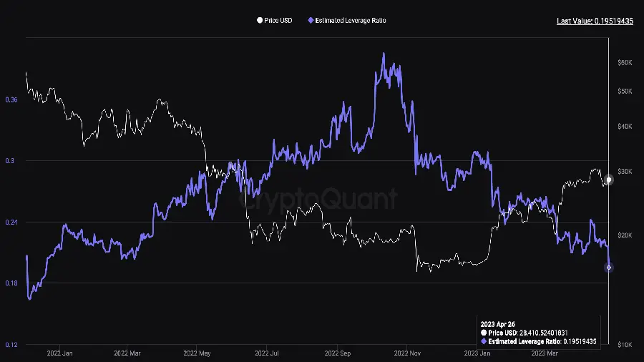Toggle the Estimated Leverage Ratio legend label
Image resolution: width=644 pixels, height=362 pixels.
tap(351, 21)
